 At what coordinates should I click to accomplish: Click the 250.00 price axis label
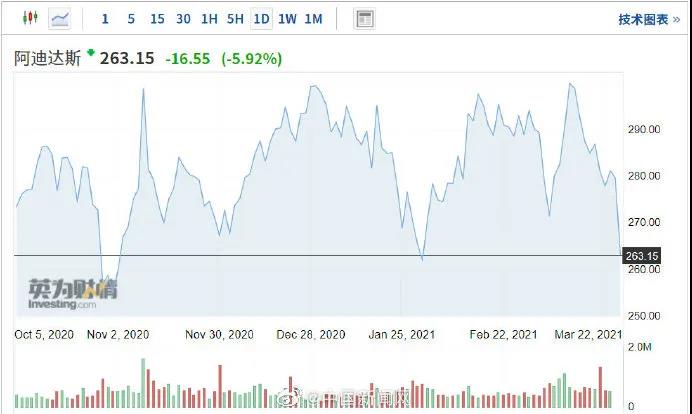click(x=644, y=316)
